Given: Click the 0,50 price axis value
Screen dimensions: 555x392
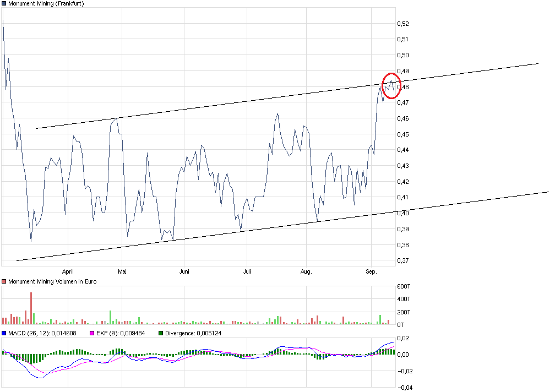Looking at the screenshot, I should tap(403, 55).
